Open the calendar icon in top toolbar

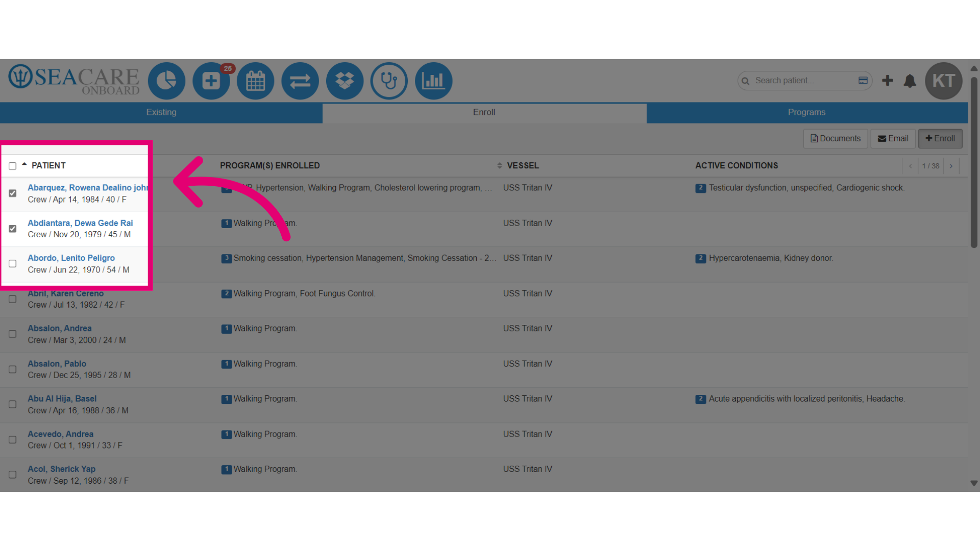coord(256,81)
